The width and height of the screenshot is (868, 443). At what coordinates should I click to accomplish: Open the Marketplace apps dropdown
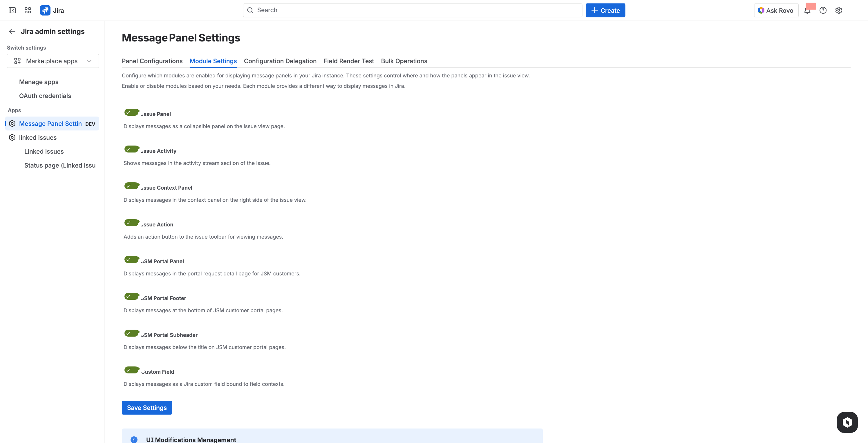click(x=53, y=61)
